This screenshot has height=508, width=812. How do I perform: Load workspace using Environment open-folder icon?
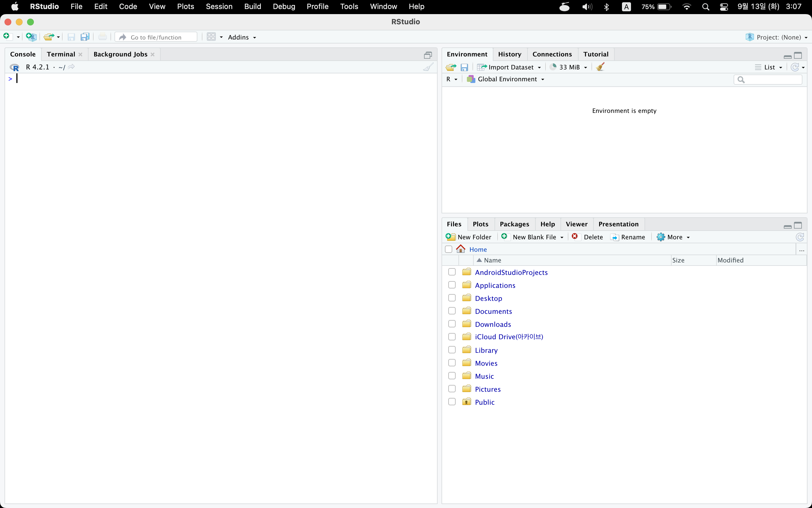pyautogui.click(x=451, y=67)
